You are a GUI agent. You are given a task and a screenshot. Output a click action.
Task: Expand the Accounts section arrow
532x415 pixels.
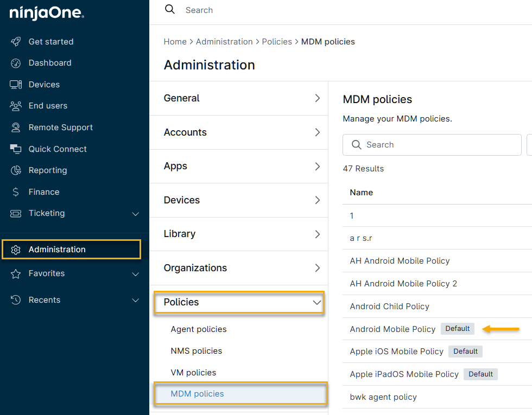tap(317, 132)
